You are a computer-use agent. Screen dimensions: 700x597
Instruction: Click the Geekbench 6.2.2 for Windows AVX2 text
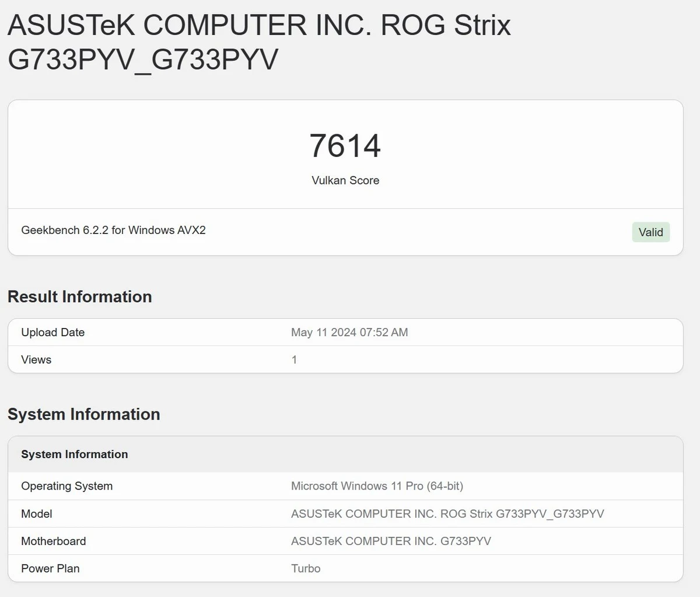point(113,230)
